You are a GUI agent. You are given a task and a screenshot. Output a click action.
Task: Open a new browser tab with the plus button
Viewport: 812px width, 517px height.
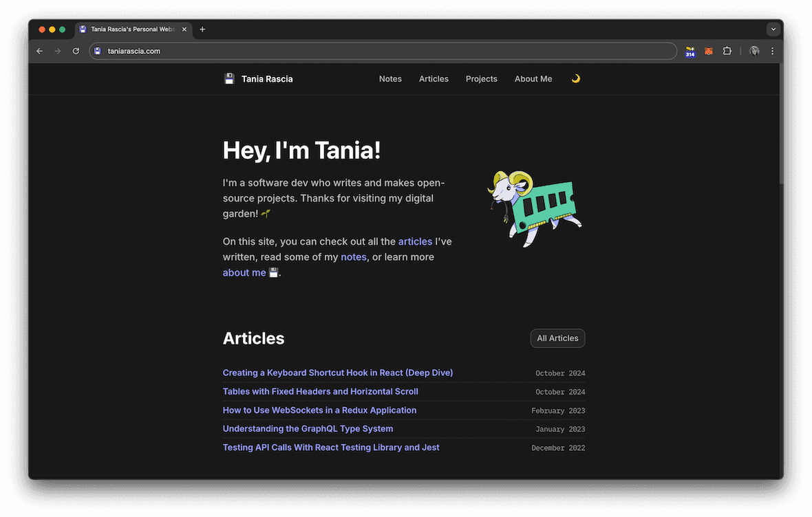[x=202, y=29]
